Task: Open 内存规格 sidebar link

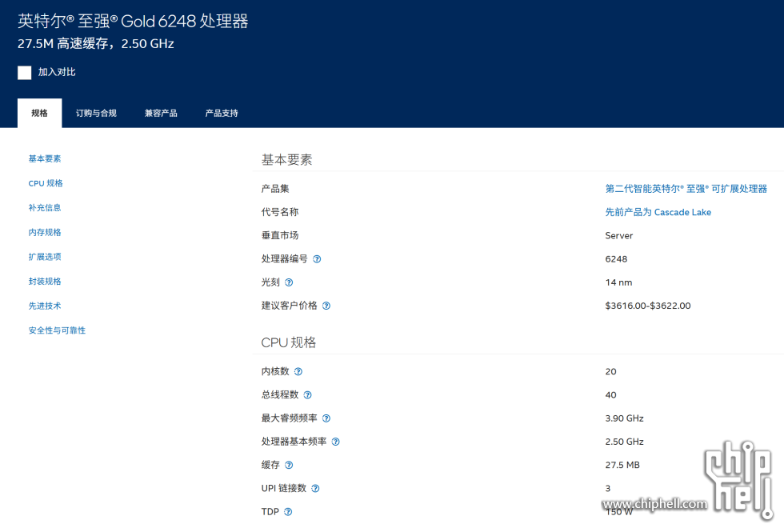Action: pyautogui.click(x=45, y=232)
